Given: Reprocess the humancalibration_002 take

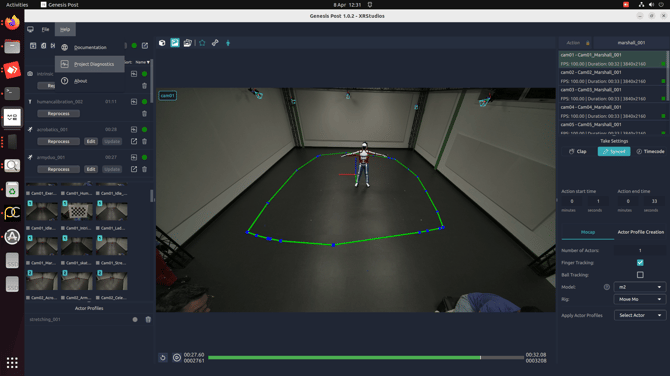Looking at the screenshot, I should pyautogui.click(x=59, y=114).
